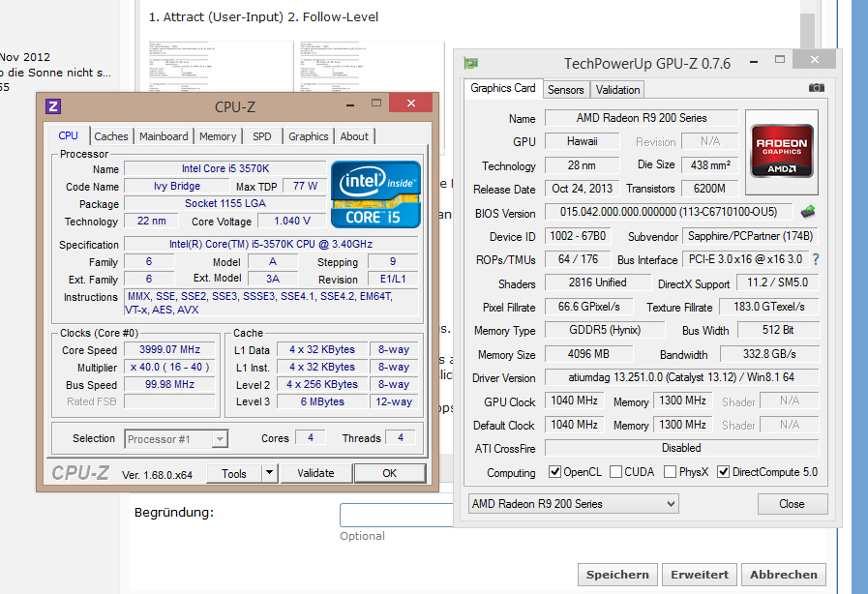Image resolution: width=868 pixels, height=594 pixels.
Task: Click the Erweitert button
Action: tap(700, 575)
